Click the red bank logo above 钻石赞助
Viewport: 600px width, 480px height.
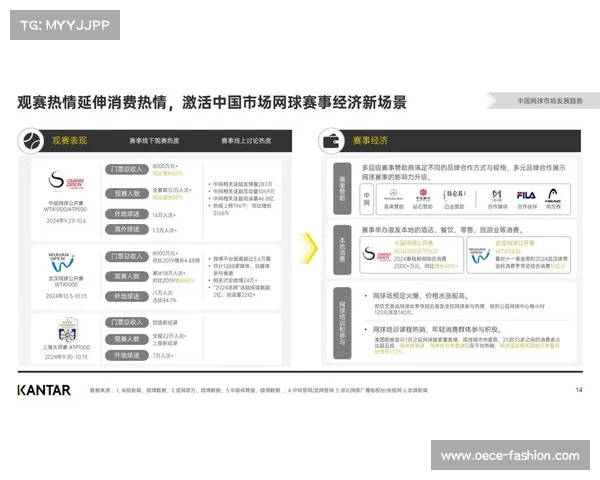pos(423,194)
